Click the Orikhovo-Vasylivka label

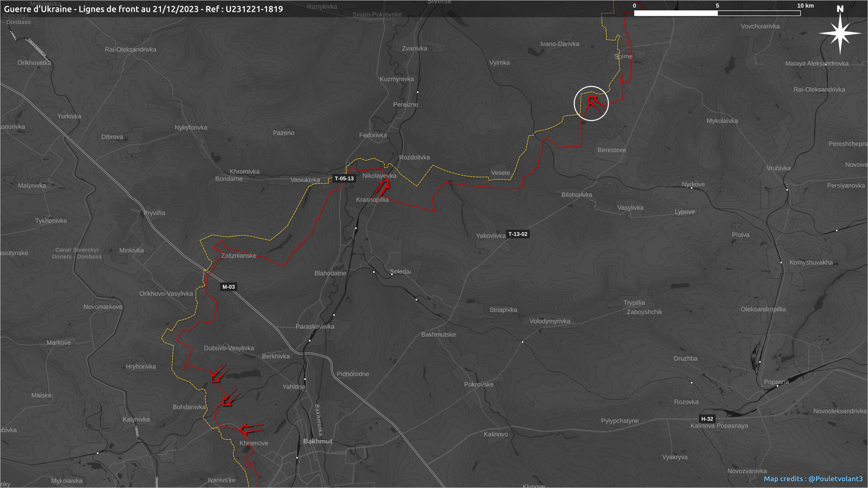pyautogui.click(x=166, y=294)
